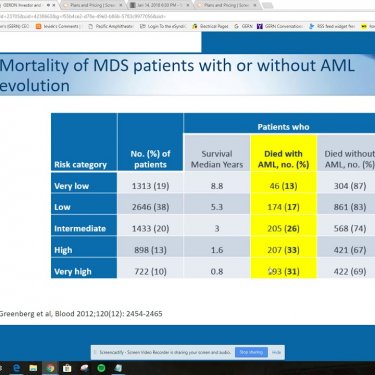Click the Died with AML column header

(x=283, y=153)
